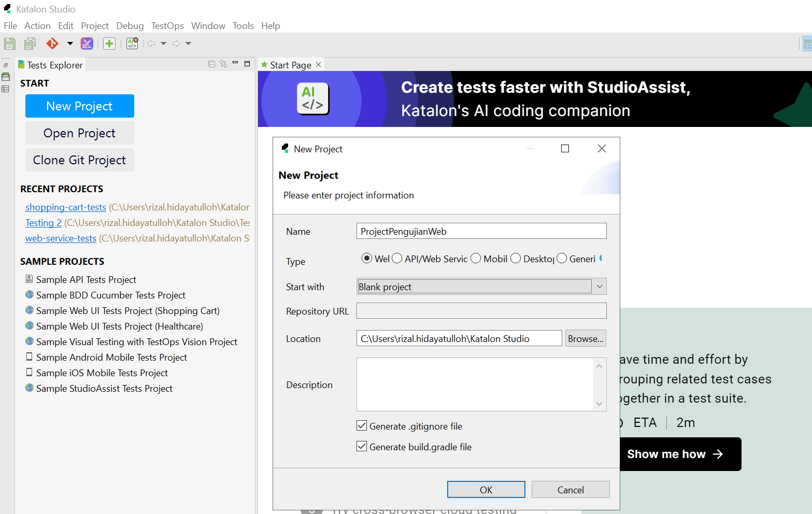Image resolution: width=812 pixels, height=514 pixels.
Task: Click the second left sidebar view icon
Action: pos(6,77)
